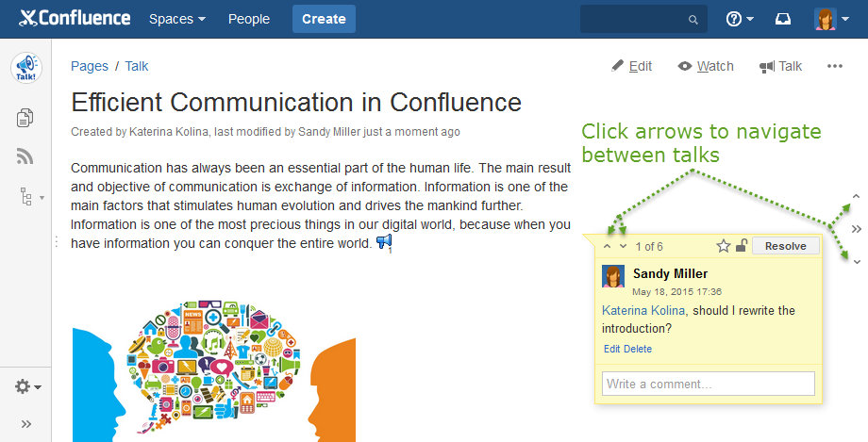The width and height of the screenshot is (868, 442).
Task: Go to next talk using down arrow in bubble
Action: [623, 247]
